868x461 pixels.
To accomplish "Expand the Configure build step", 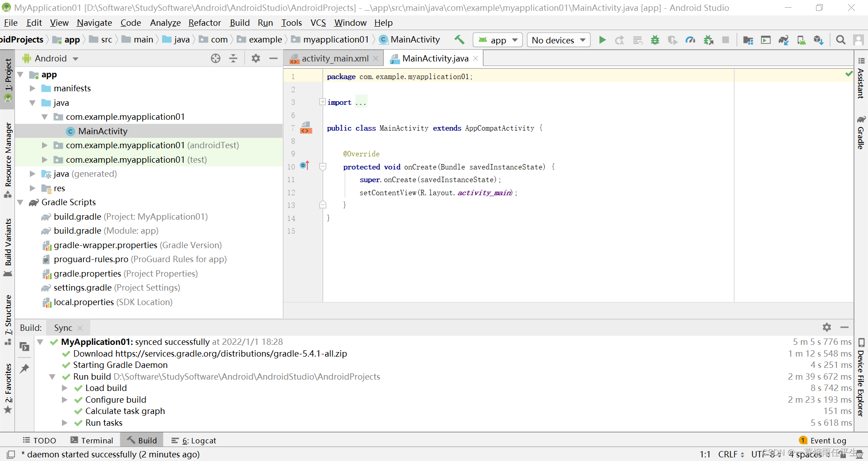I will point(65,400).
